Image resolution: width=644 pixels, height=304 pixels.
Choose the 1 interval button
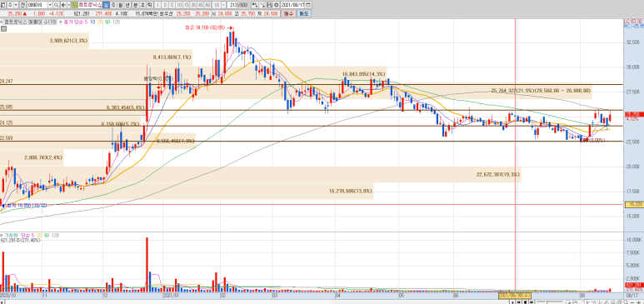click(157, 5)
